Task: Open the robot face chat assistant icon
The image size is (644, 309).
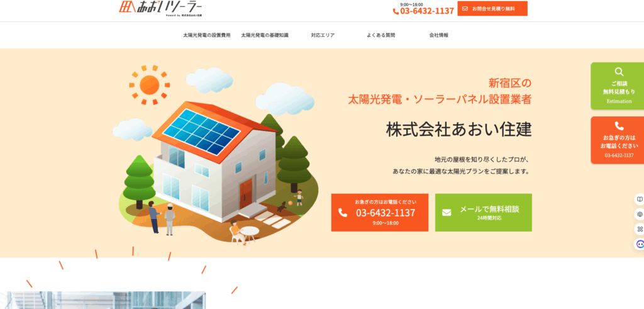Action: [x=640, y=244]
